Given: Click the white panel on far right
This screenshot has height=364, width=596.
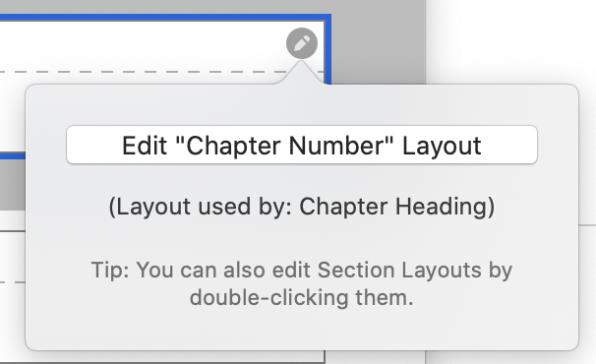Looking at the screenshot, I should click(510, 42).
